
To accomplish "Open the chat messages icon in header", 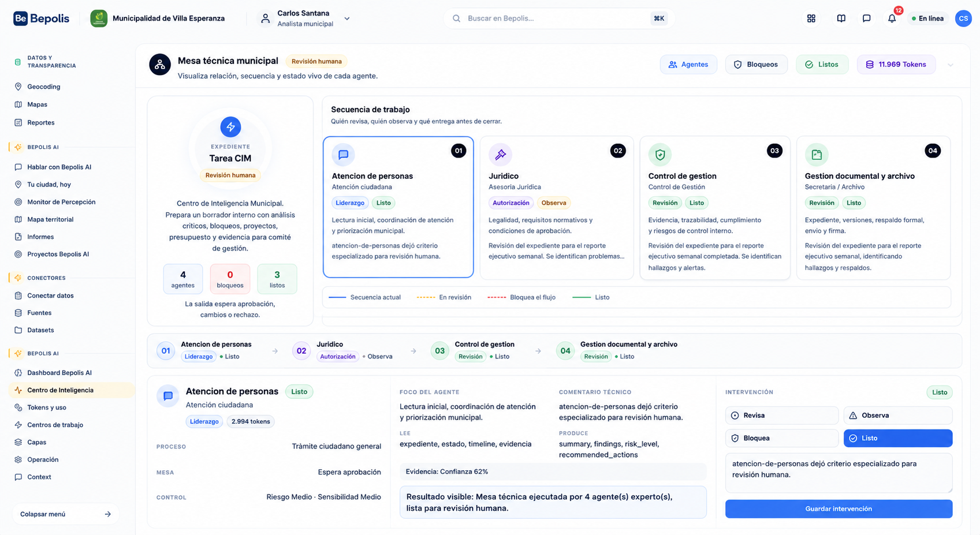I will (x=866, y=18).
